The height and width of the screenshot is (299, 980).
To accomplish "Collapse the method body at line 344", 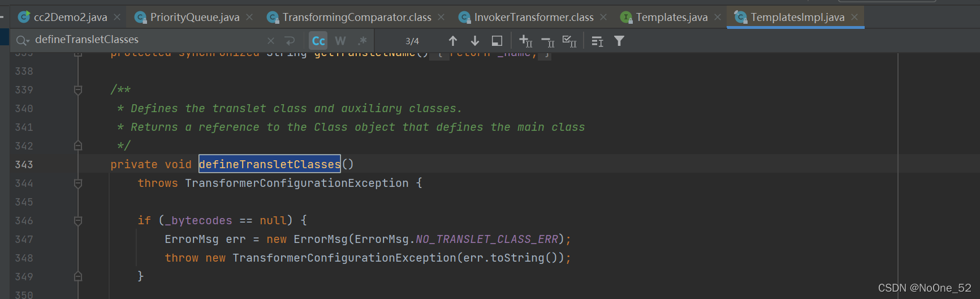I will [78, 183].
